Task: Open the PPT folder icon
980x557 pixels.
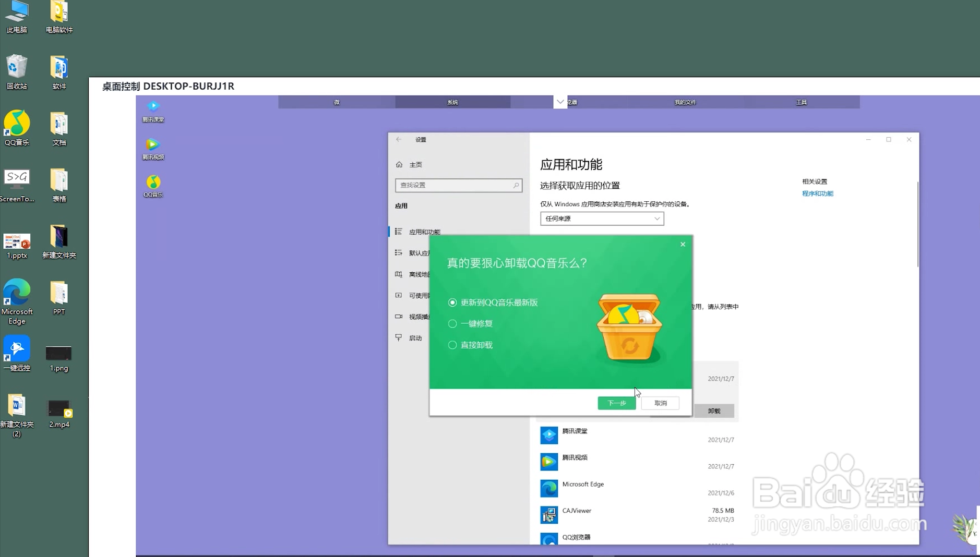Action: (59, 297)
